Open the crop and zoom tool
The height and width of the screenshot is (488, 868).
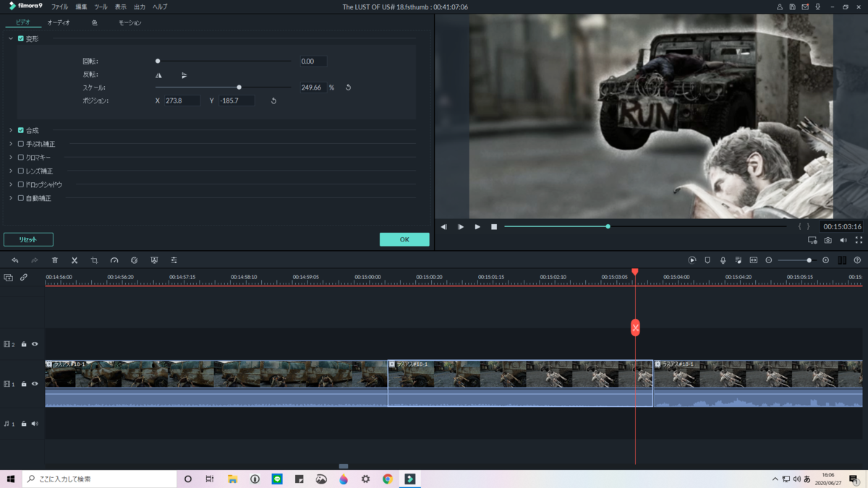[94, 260]
